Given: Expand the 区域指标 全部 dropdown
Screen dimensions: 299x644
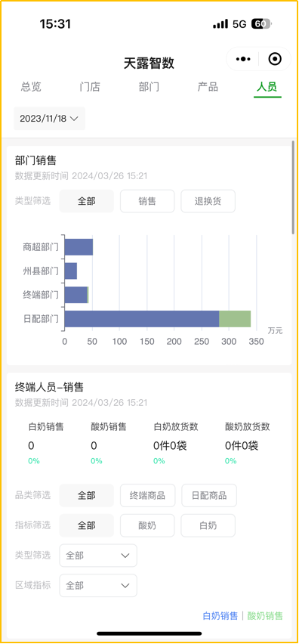Looking at the screenshot, I should [98, 585].
